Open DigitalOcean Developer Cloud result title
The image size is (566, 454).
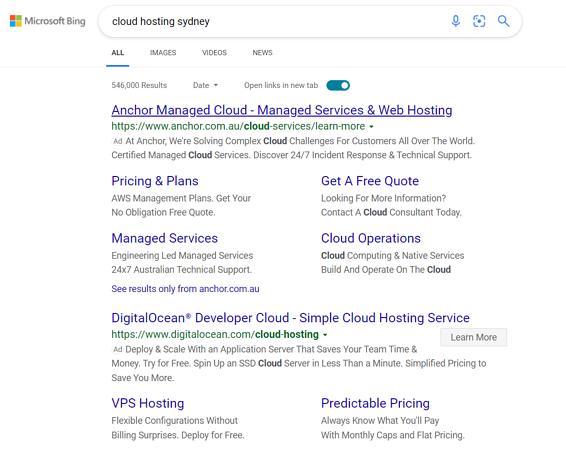click(291, 318)
